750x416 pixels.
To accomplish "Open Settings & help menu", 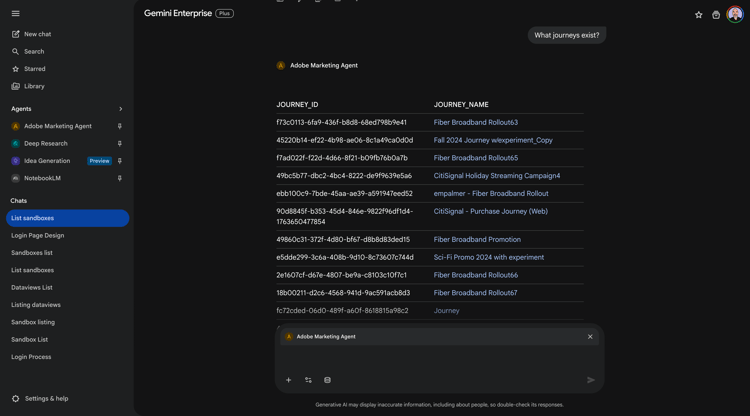I will point(40,398).
